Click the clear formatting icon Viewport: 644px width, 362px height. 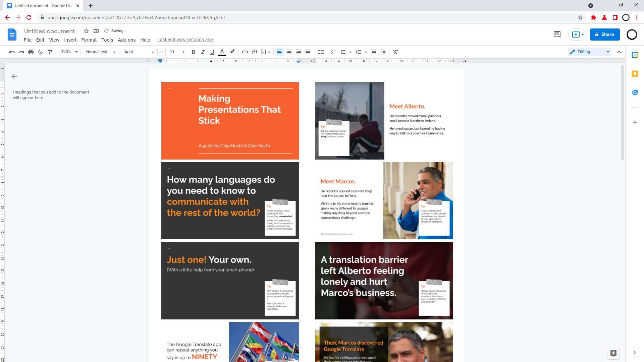pos(395,52)
